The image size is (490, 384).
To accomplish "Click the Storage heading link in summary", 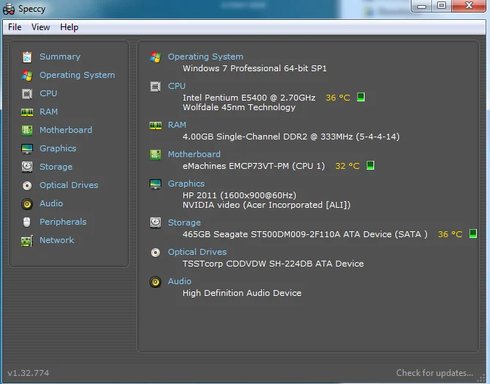I will (x=184, y=223).
